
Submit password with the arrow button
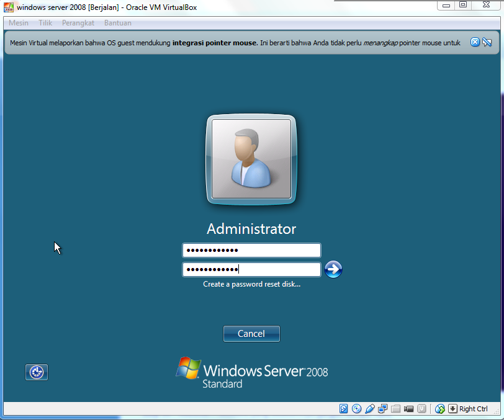(333, 269)
